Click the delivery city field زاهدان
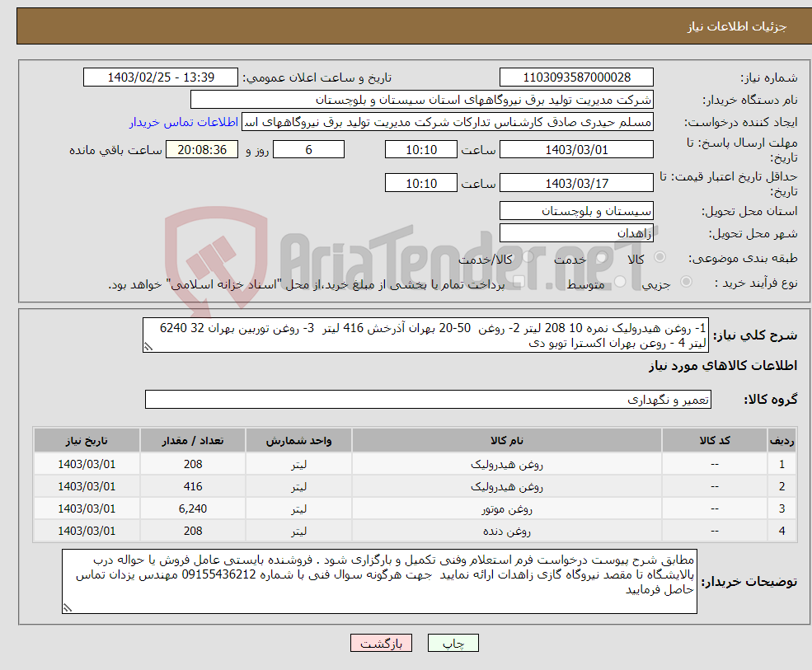The height and width of the screenshot is (670, 812). [576, 233]
